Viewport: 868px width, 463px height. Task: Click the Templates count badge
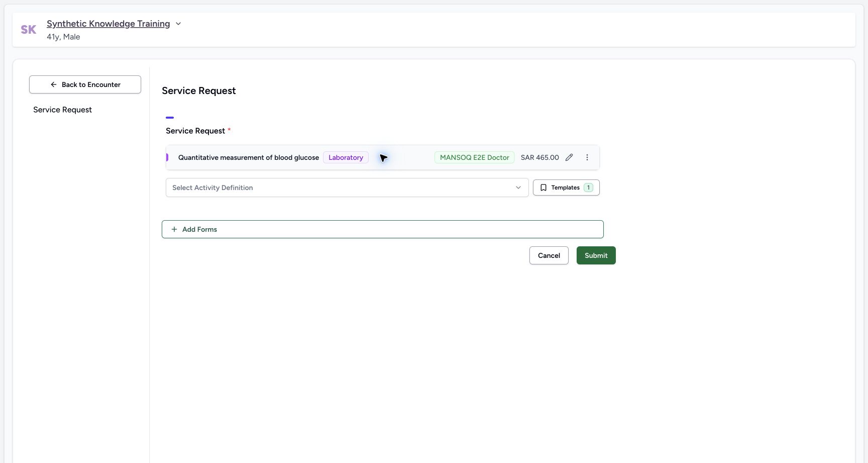(x=588, y=188)
